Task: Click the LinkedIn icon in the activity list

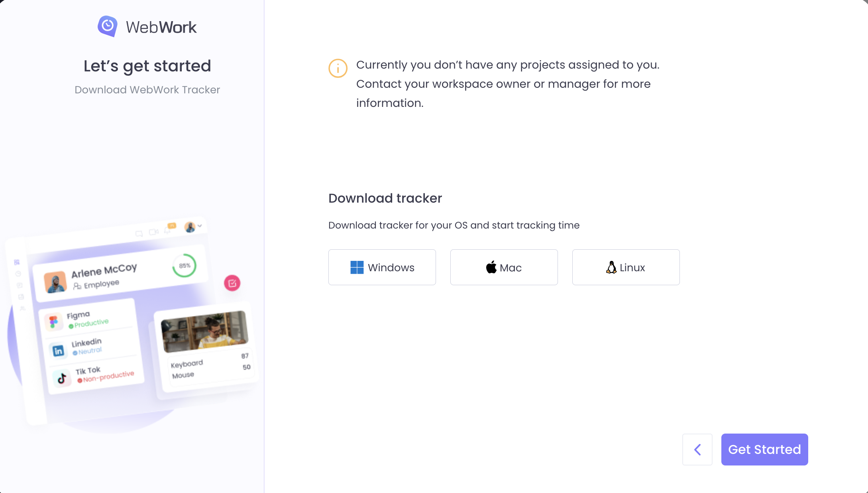Action: tap(59, 350)
